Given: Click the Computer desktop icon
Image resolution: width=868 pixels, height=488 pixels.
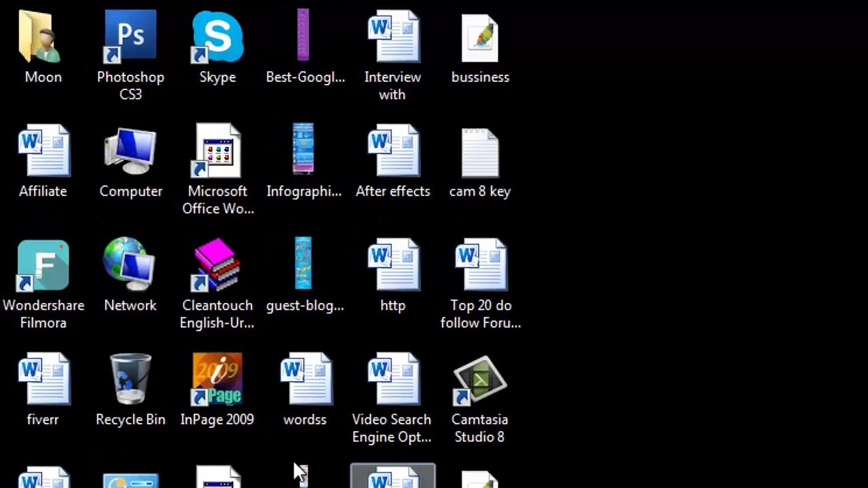Looking at the screenshot, I should tap(130, 151).
